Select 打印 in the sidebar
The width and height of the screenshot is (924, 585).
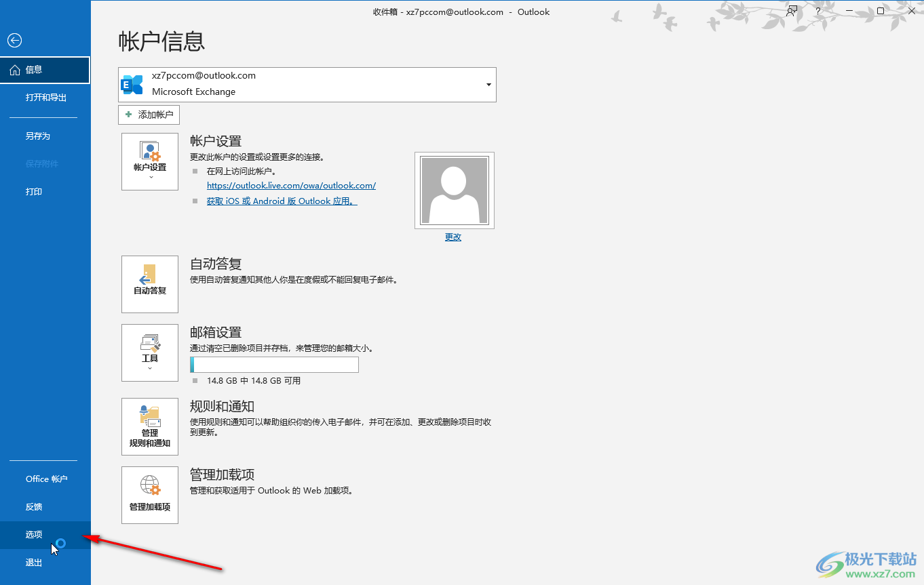[x=45, y=192]
